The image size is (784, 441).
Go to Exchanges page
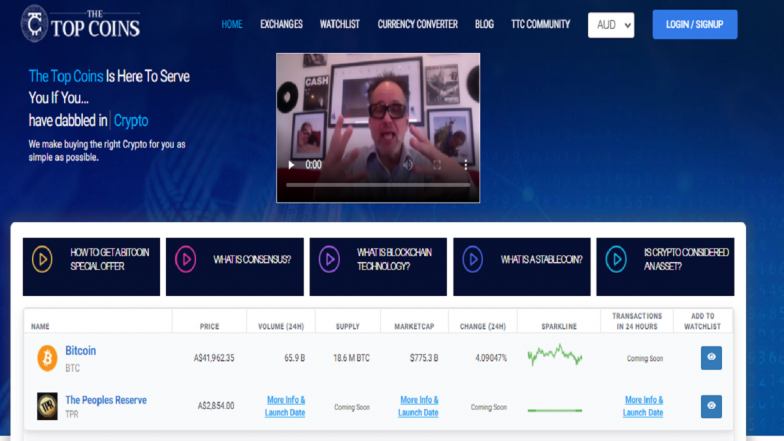pos(281,24)
